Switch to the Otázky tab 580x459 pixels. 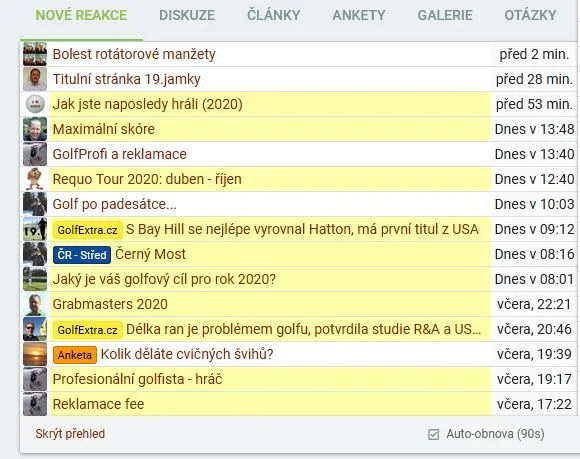[530, 15]
